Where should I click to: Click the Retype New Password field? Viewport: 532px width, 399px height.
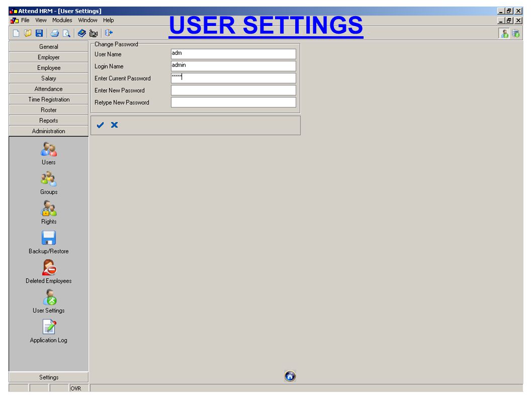pyautogui.click(x=233, y=102)
